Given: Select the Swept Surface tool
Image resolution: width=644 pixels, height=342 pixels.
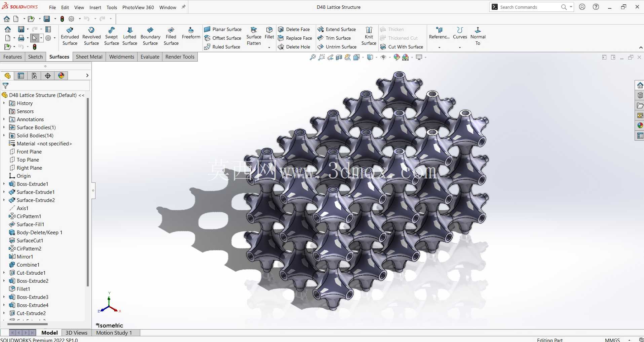Looking at the screenshot, I should 112,36.
